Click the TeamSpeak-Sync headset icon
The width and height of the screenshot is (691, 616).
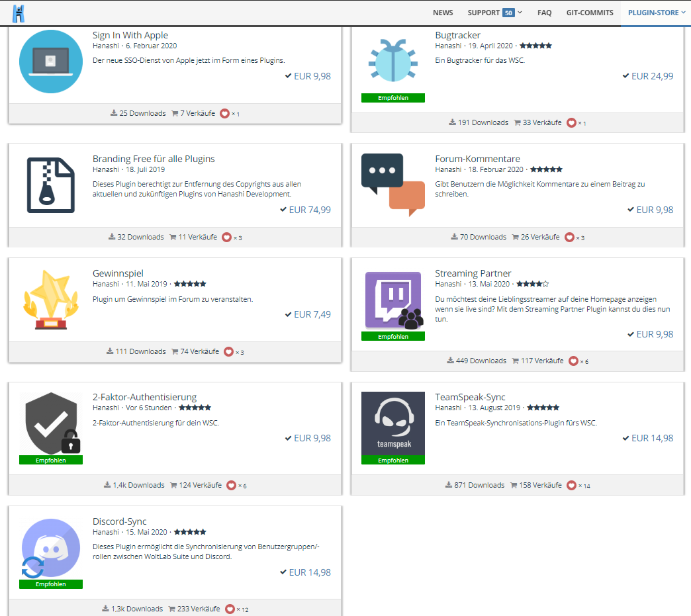[x=392, y=423]
